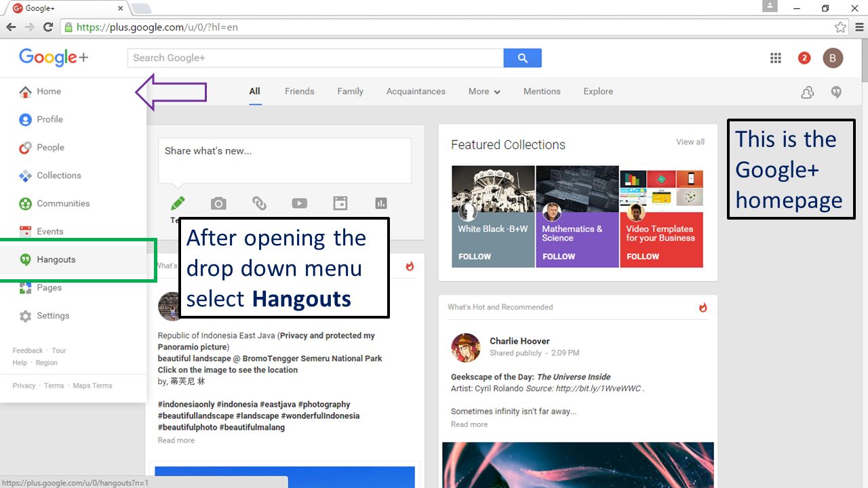Click the Region link
This screenshot has height=488, width=868.
47,363
